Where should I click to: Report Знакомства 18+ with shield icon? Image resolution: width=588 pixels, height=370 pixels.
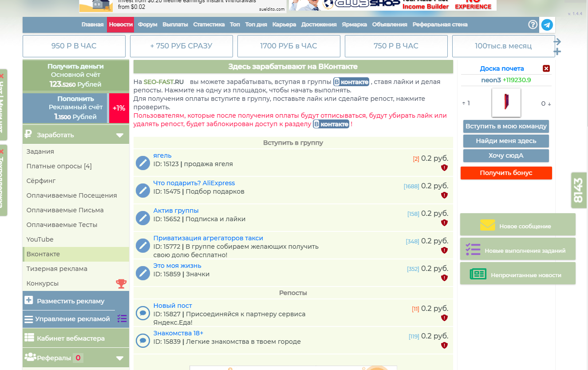[x=444, y=346]
